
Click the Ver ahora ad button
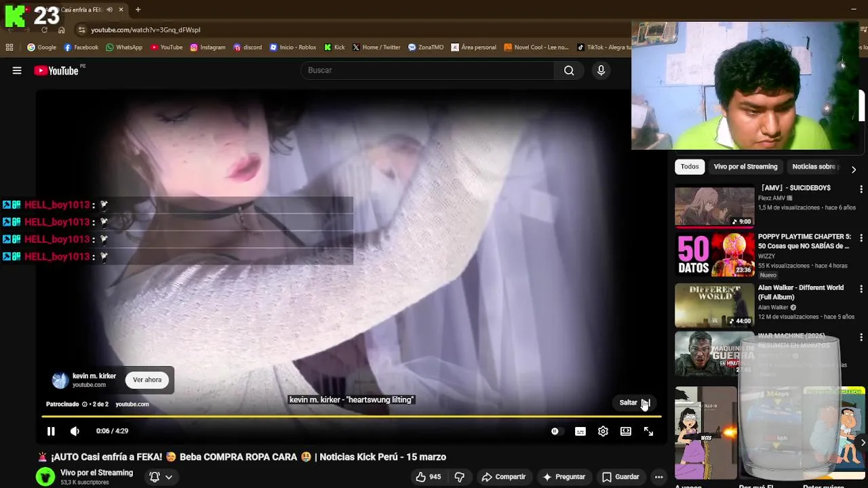coord(147,380)
